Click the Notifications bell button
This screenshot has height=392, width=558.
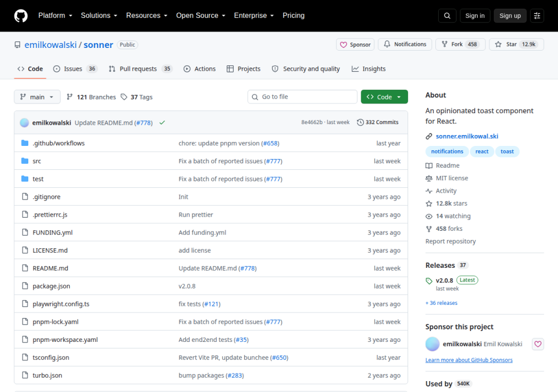405,45
